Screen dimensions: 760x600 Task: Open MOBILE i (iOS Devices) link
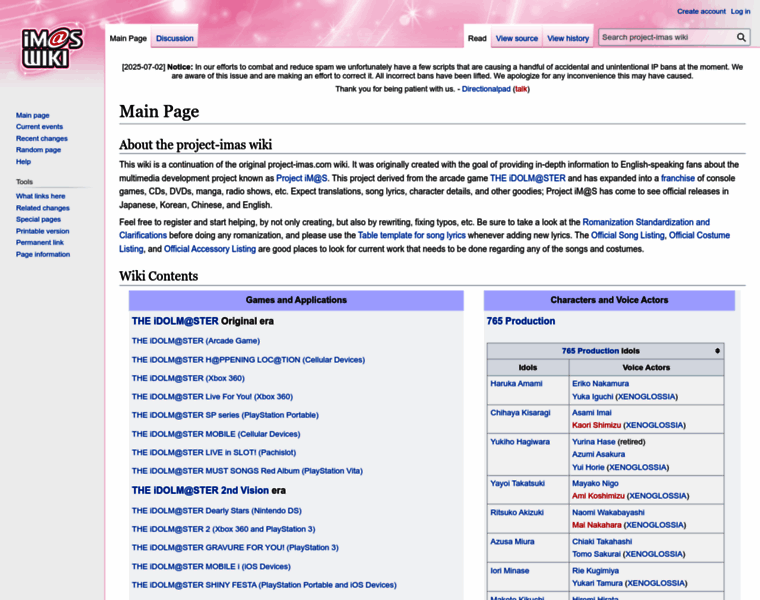(211, 567)
